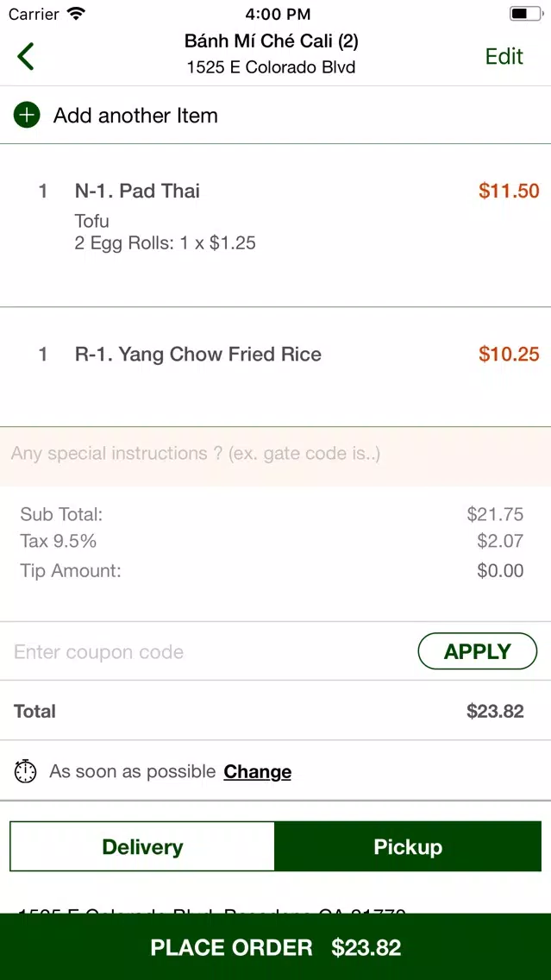Viewport: 551px width, 980px height.
Task: Tap the Tip Amount row
Action: [272, 570]
